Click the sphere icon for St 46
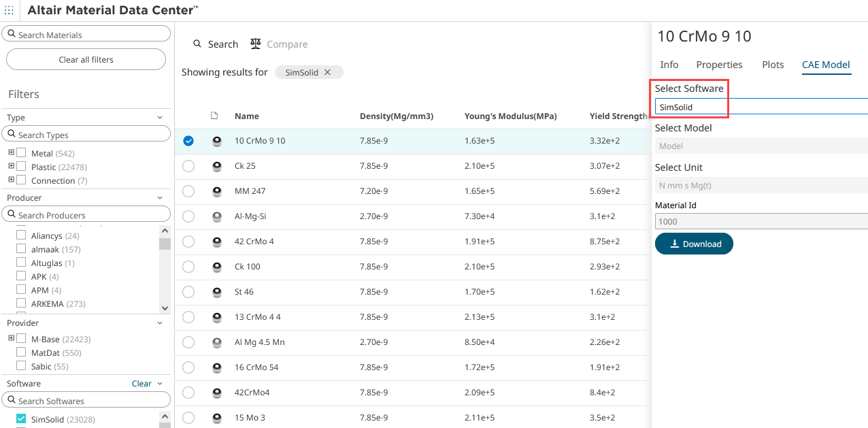The height and width of the screenshot is (428, 868). (217, 292)
